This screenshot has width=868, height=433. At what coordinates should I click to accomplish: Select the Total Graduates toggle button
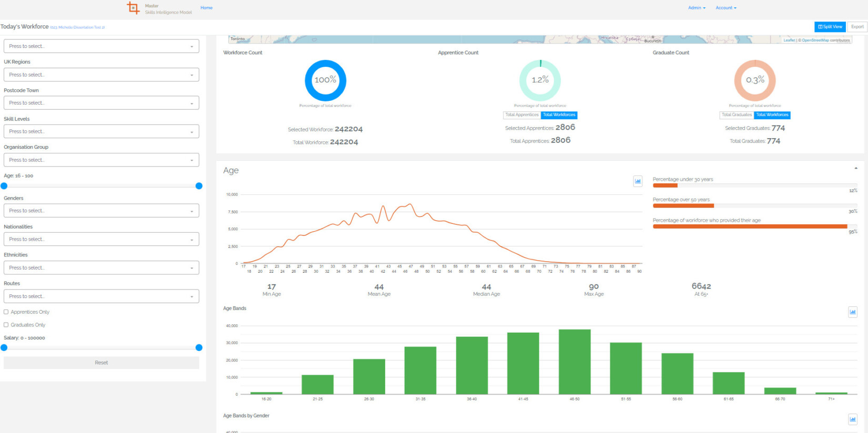pyautogui.click(x=736, y=115)
